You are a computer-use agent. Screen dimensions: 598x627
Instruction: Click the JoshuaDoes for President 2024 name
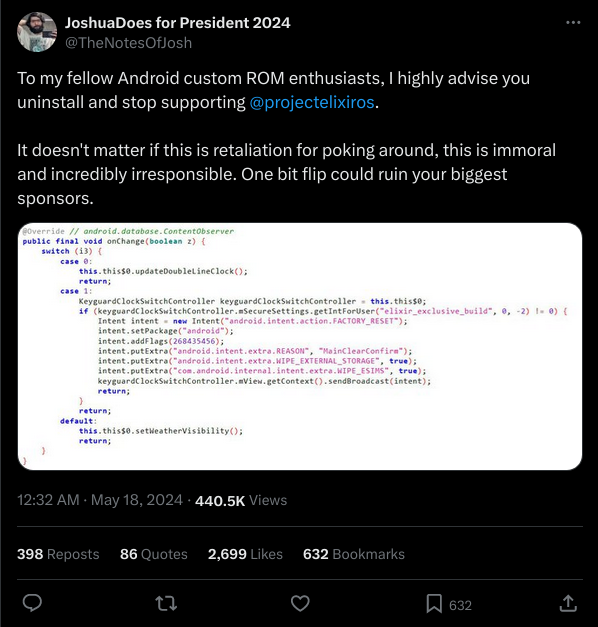178,23
